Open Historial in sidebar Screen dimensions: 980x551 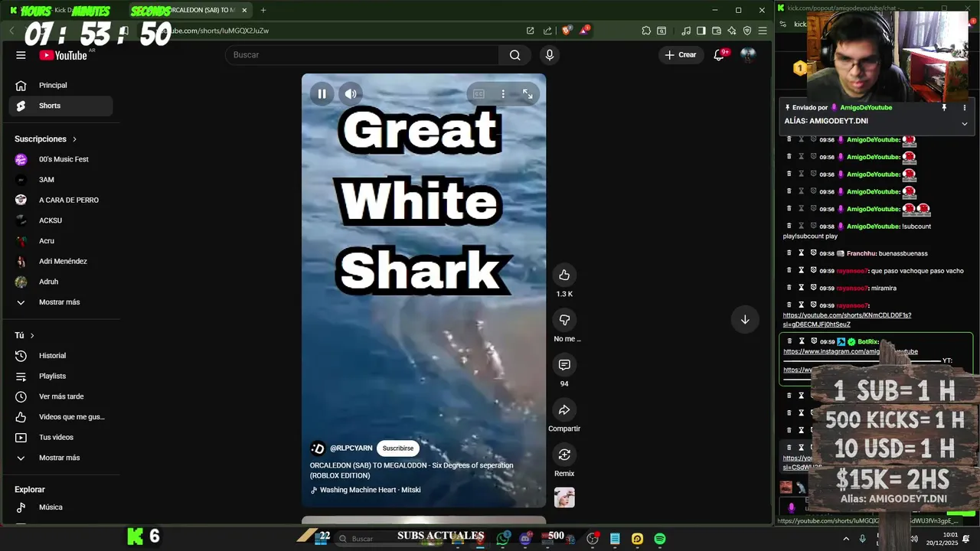pos(60,356)
